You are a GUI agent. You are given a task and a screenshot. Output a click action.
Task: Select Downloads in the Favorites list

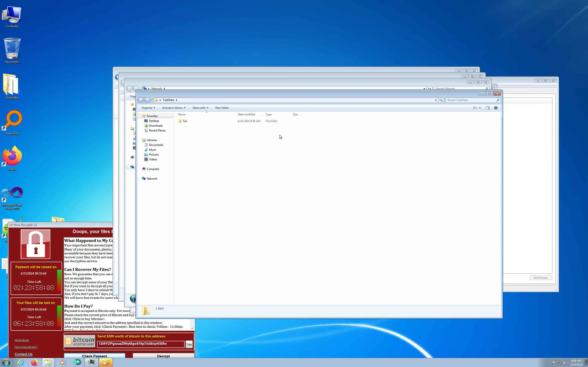tap(155, 126)
